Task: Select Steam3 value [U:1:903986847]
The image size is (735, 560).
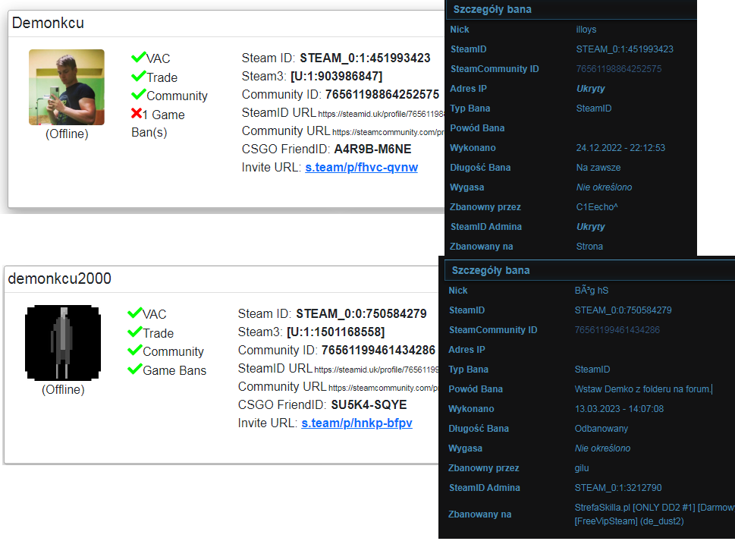Action: coord(337,77)
